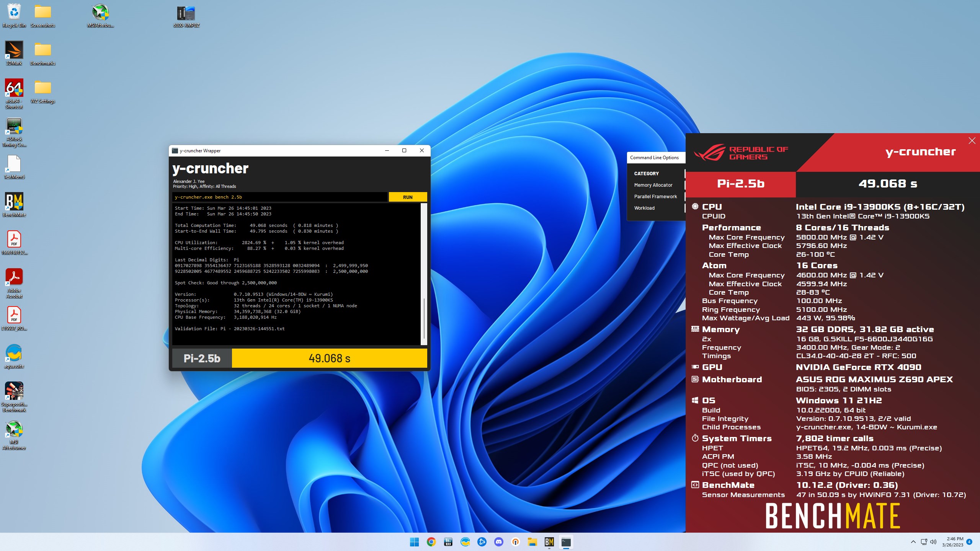Click 'CL34.0-40-40-28 2T - RFC: 500' timings text
The height and width of the screenshot is (551, 980).
[856, 356]
